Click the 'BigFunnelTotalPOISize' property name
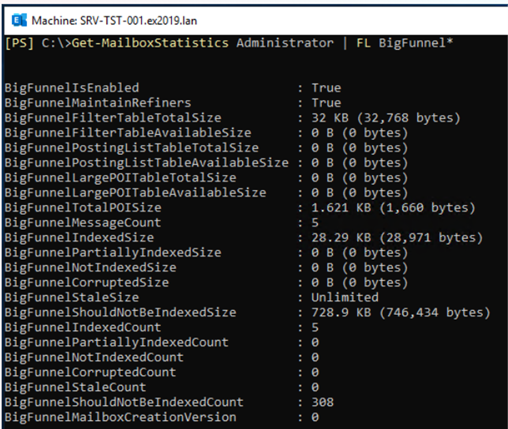 point(83,208)
